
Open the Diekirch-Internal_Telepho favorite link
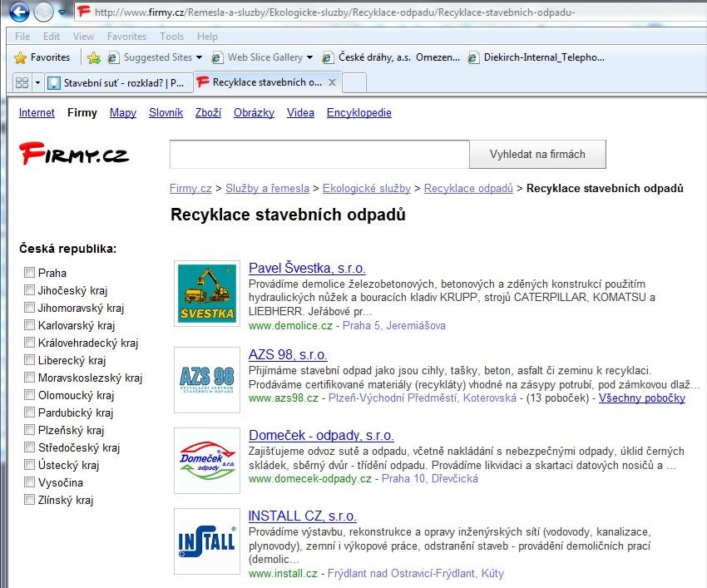[536, 57]
